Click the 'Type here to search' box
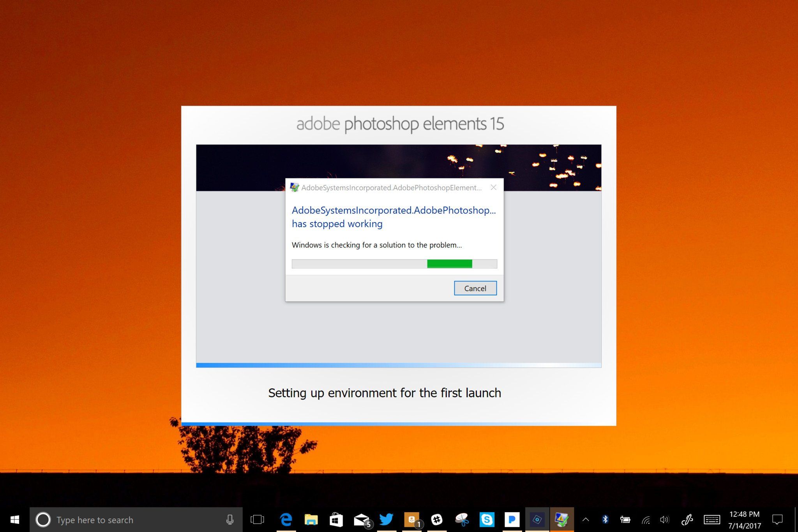Viewport: 798px width, 532px height. pyautogui.click(x=136, y=520)
